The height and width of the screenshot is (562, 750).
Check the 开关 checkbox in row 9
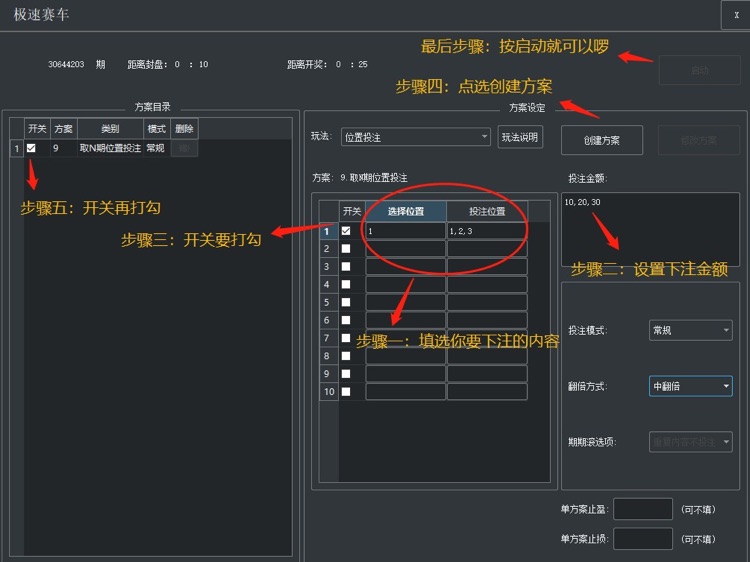pyautogui.click(x=346, y=374)
